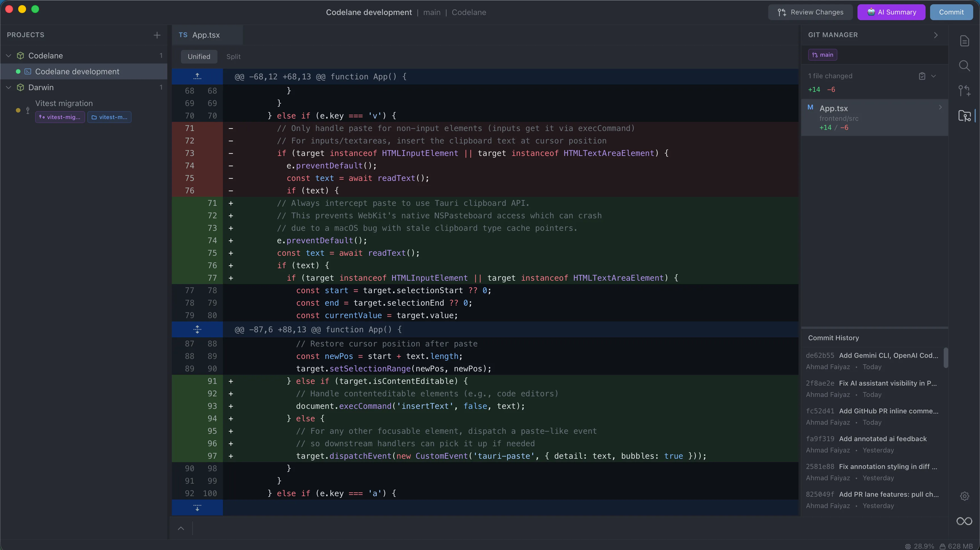980x550 pixels.
Task: Click the Review Changes button
Action: [810, 12]
